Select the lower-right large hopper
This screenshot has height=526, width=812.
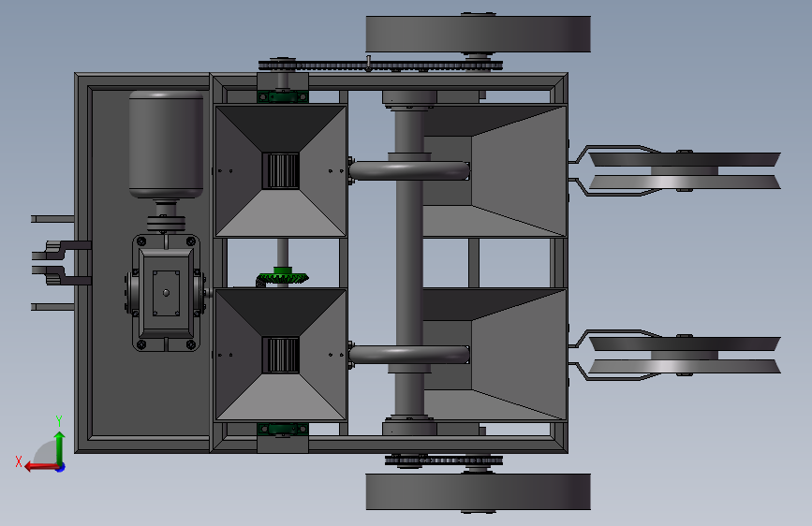click(495, 355)
